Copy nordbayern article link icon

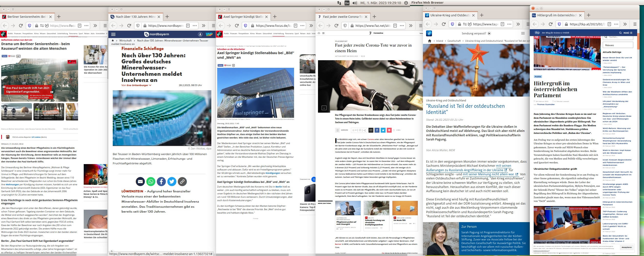[x=182, y=182]
